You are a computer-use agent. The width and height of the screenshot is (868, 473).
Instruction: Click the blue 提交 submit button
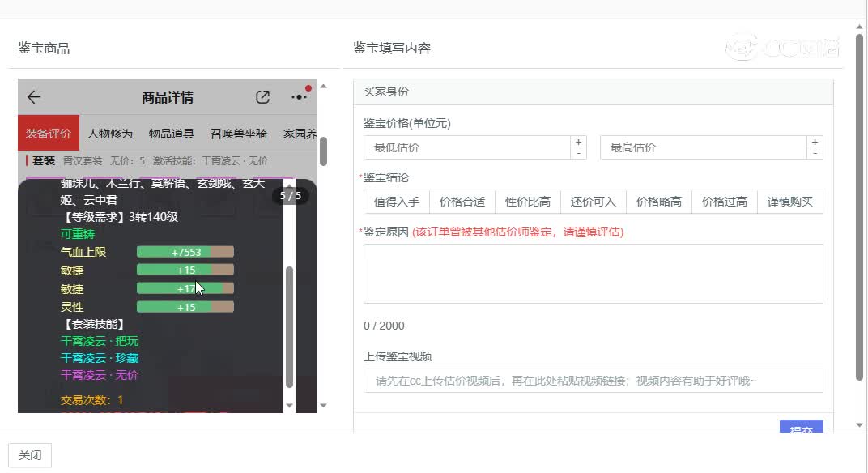(x=801, y=427)
